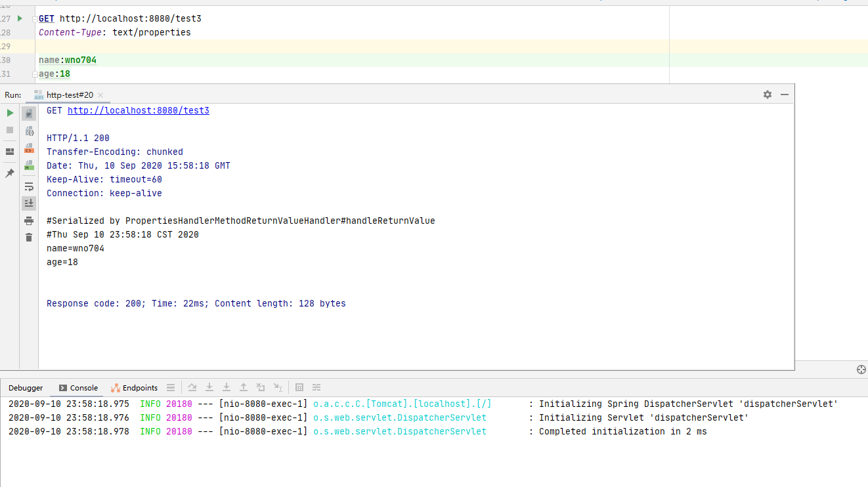The height and width of the screenshot is (487, 868).
Task: Click the green Rerun button in Run panel
Action: [x=10, y=113]
